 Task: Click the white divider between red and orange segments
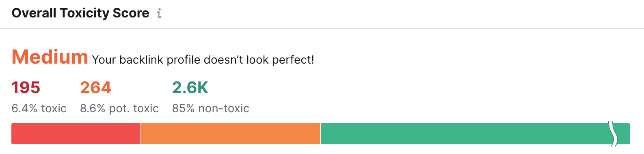point(141,134)
